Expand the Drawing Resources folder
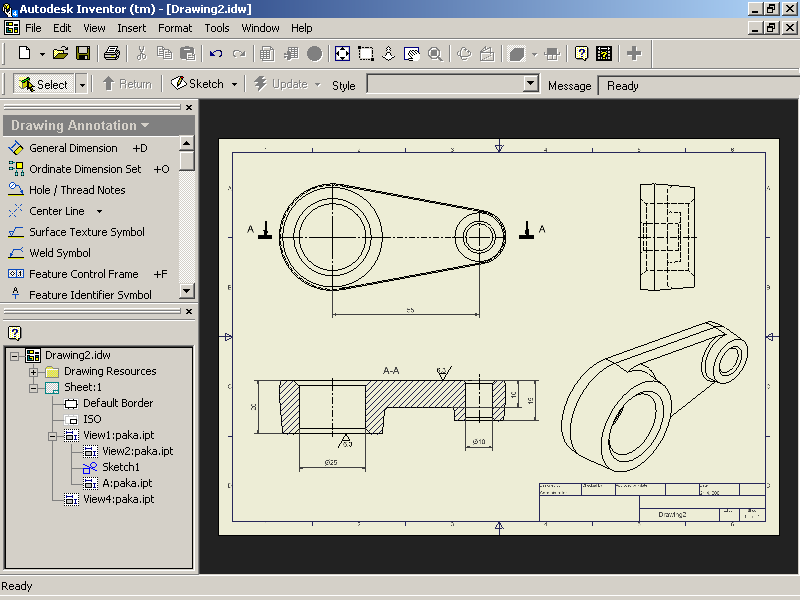Image resolution: width=800 pixels, height=600 pixels. tap(33, 371)
